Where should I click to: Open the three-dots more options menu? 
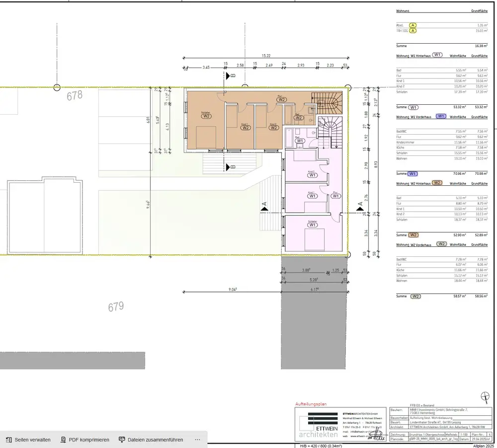pos(197,440)
